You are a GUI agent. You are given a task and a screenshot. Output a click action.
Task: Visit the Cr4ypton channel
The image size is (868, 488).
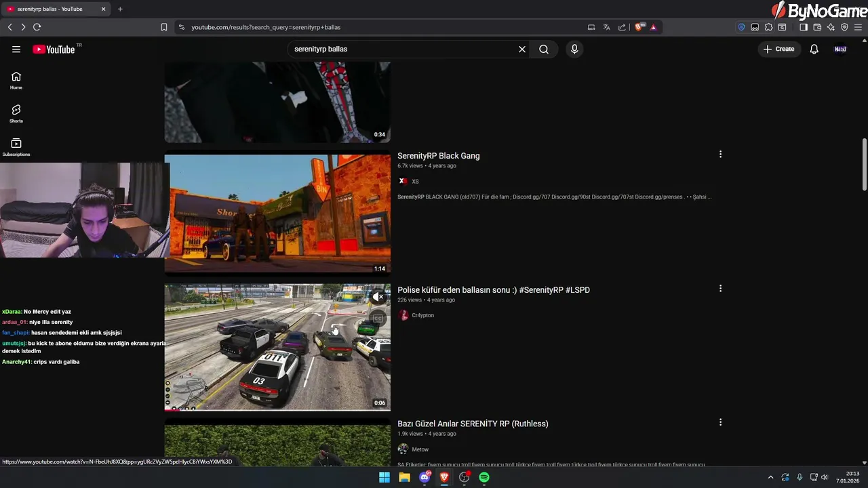point(422,315)
